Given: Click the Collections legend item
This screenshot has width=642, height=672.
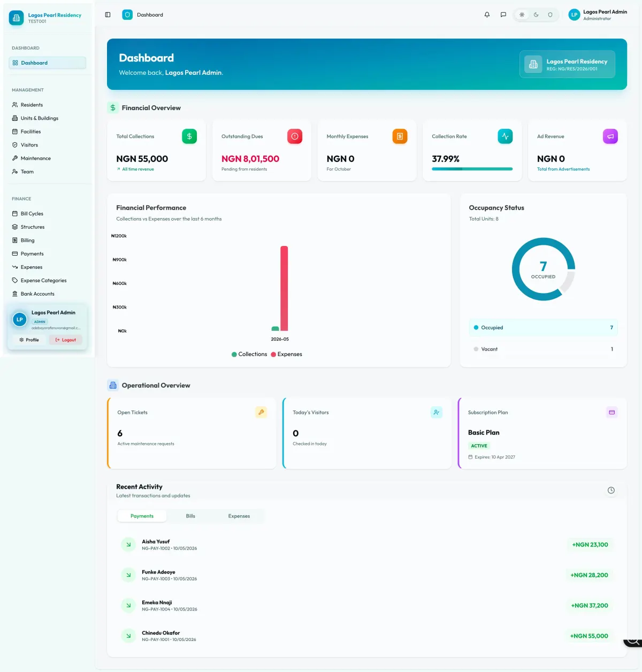Looking at the screenshot, I should click(x=249, y=354).
